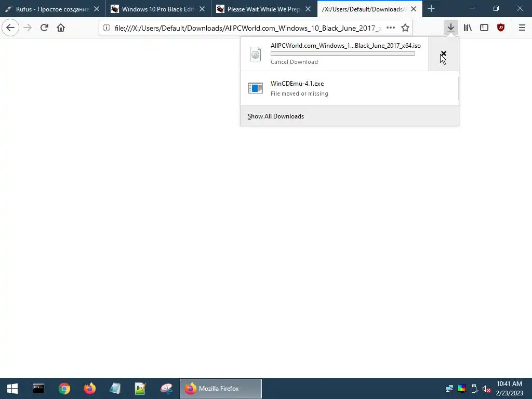Launch Command Prompt from taskbar
532x399 pixels.
click(x=38, y=389)
